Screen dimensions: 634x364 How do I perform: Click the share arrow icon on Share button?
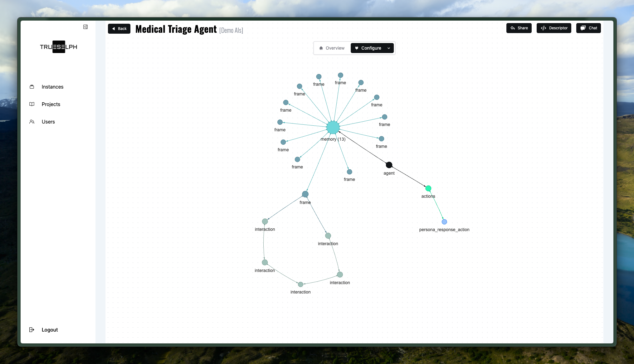click(x=512, y=28)
